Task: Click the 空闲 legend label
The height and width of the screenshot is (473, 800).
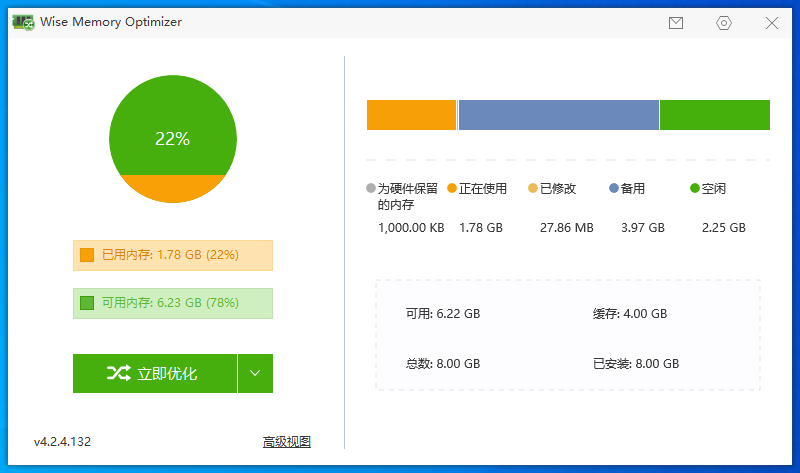Action: click(x=714, y=189)
